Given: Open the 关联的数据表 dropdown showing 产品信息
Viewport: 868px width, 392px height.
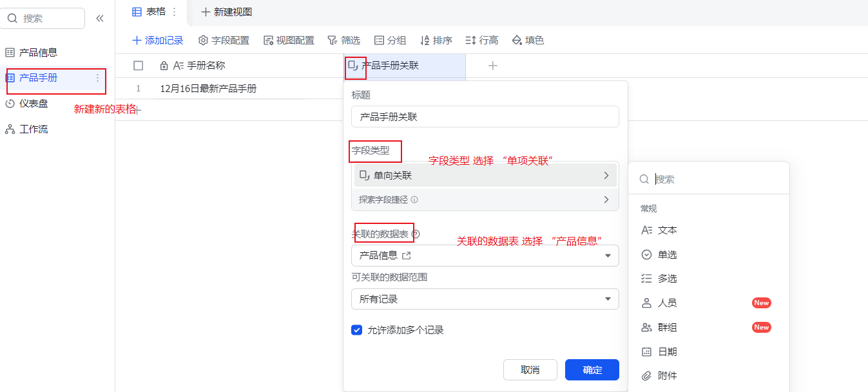Looking at the screenshot, I should point(485,256).
